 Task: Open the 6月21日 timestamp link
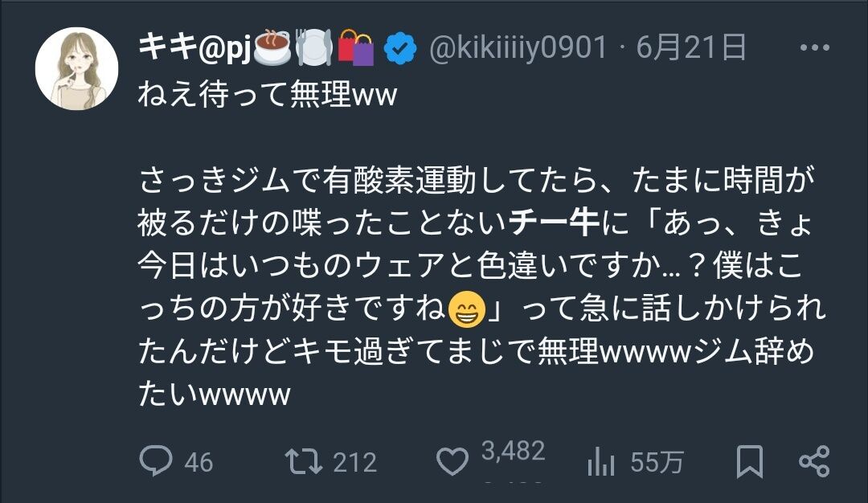[x=691, y=47]
